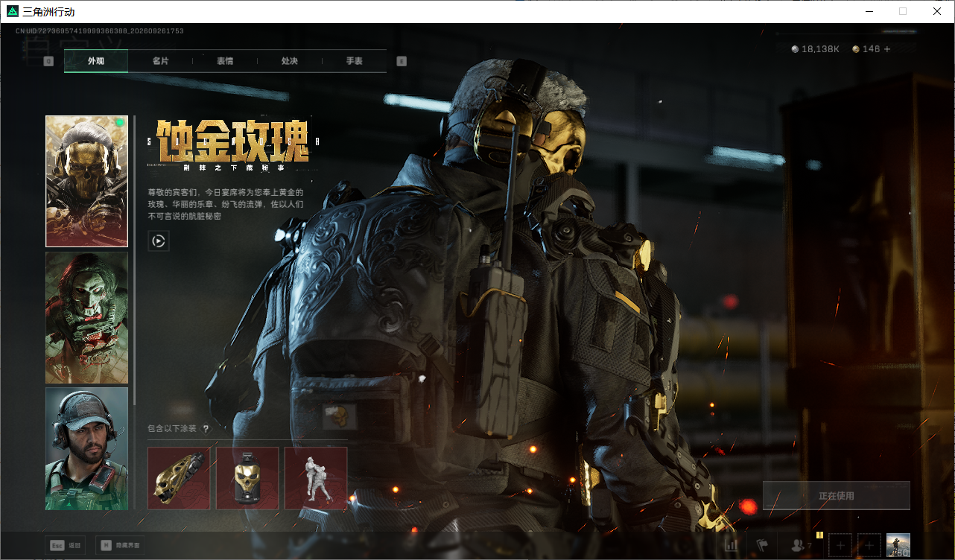Open the 手表 tab
Image resolution: width=955 pixels, height=560 pixels.
pyautogui.click(x=355, y=61)
